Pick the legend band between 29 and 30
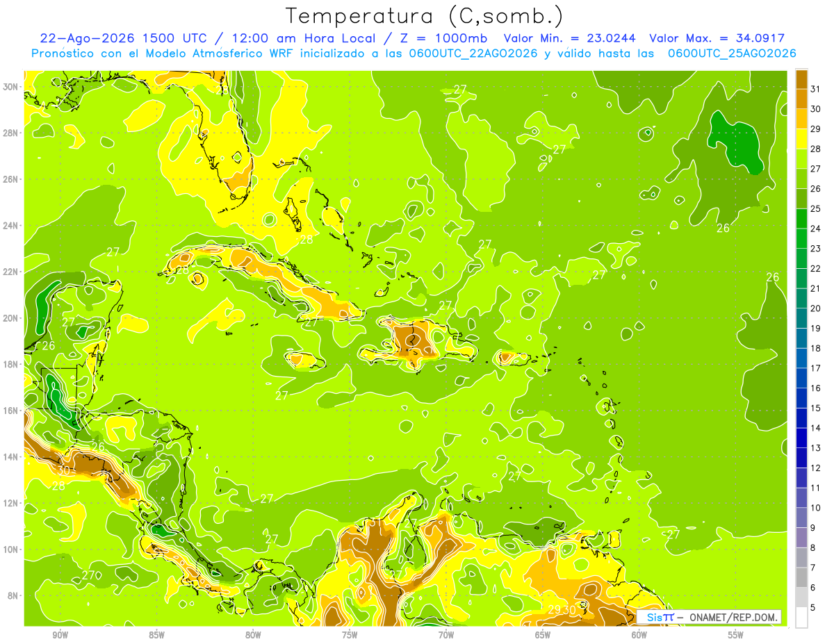The width and height of the screenshot is (834, 644). pyautogui.click(x=801, y=118)
